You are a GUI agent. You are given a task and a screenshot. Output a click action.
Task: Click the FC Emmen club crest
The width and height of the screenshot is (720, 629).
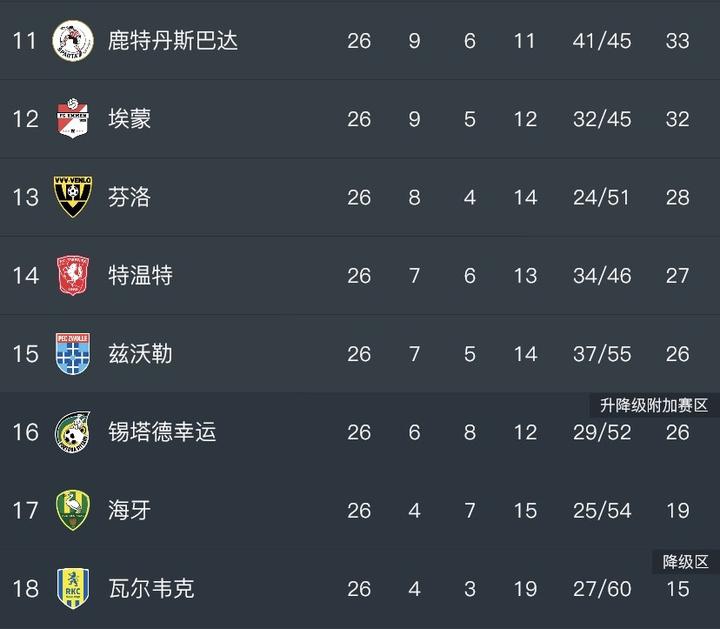pos(73,118)
